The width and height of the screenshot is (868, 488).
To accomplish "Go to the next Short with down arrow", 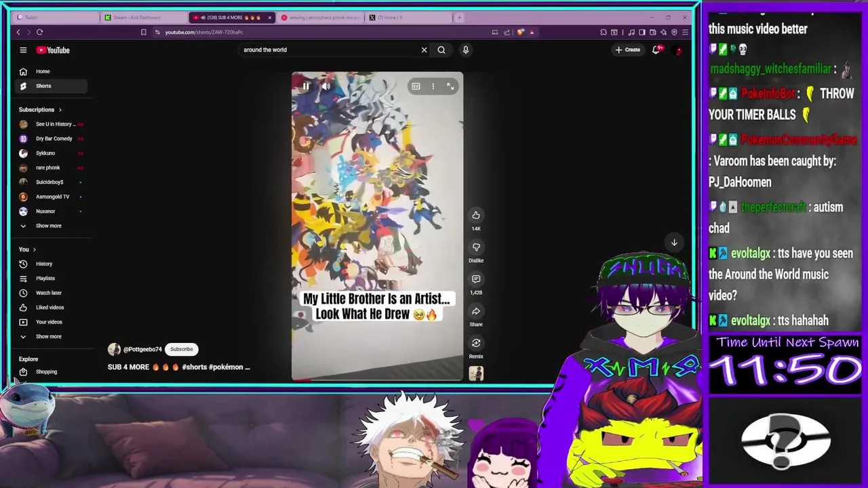I will (x=674, y=242).
